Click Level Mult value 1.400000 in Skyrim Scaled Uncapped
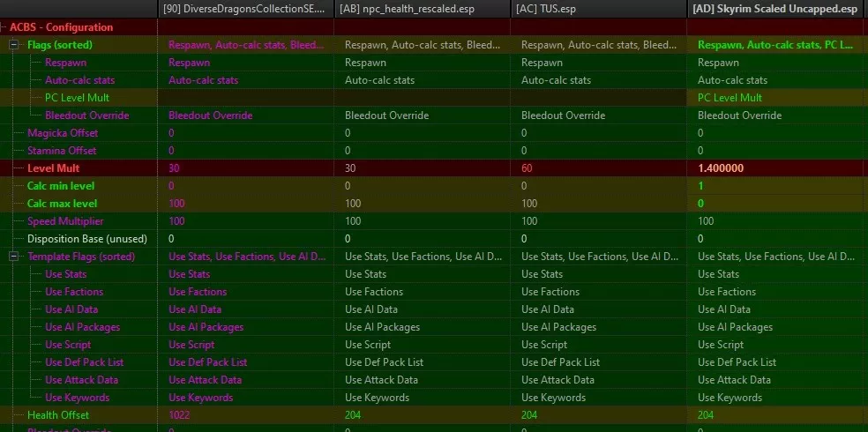This screenshot has height=432, width=868. pos(720,168)
